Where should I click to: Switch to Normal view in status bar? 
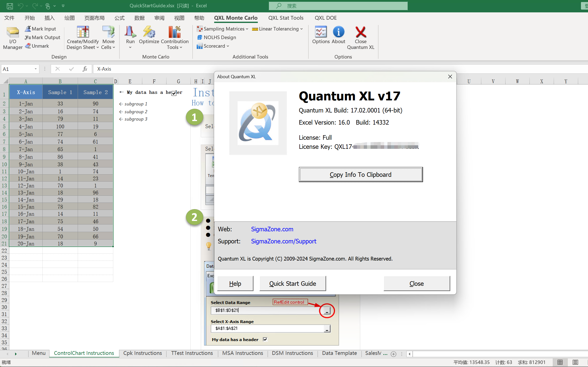pyautogui.click(x=560, y=362)
